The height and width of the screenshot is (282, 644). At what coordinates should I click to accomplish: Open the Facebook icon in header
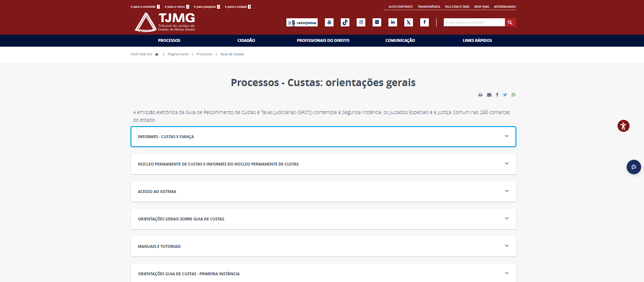pos(425,22)
